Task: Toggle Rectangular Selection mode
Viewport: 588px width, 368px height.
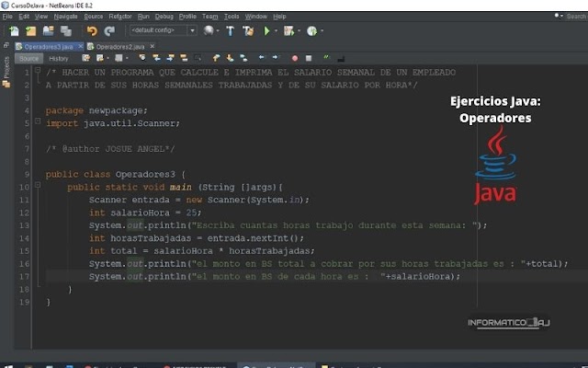Action: click(198, 58)
